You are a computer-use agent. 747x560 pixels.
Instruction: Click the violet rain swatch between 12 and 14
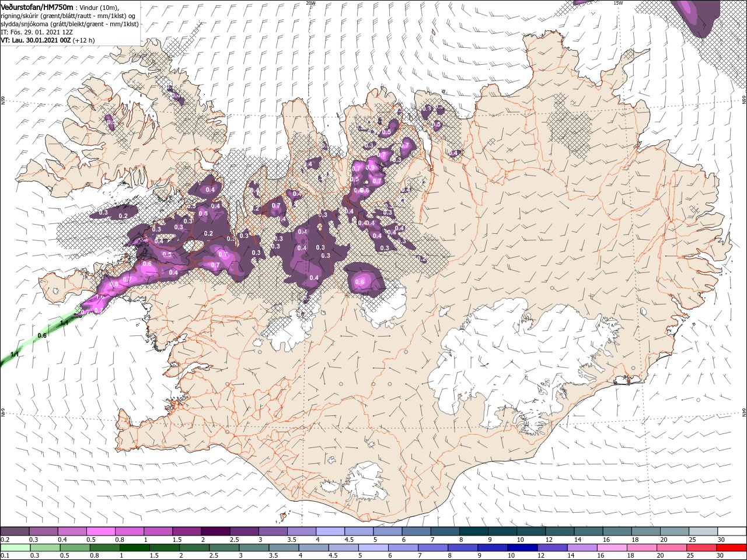[x=551, y=548]
